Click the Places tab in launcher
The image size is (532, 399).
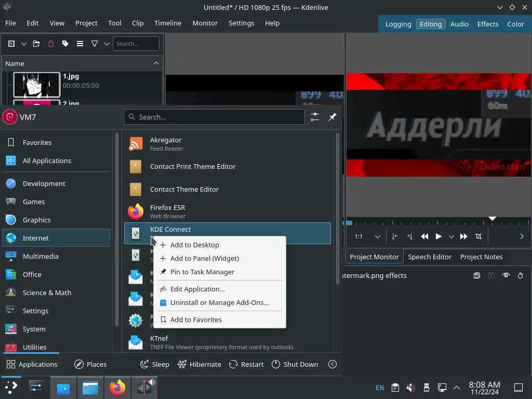point(90,364)
